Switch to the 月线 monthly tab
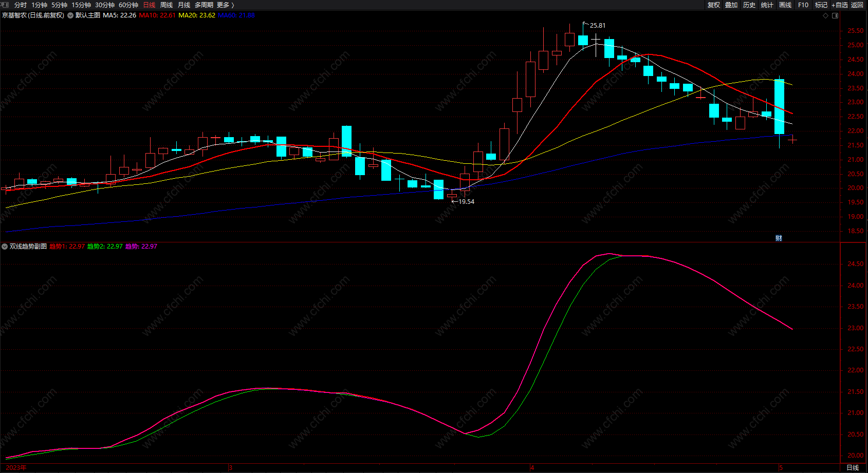Viewport: 868px width, 473px height. pos(184,5)
